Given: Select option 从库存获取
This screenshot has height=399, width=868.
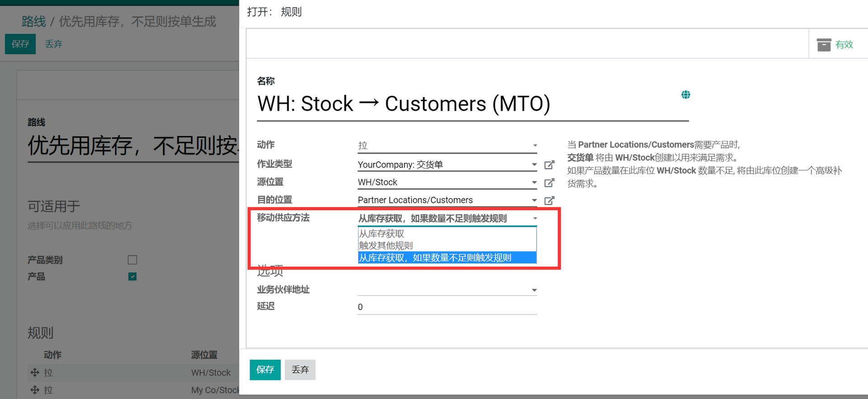Looking at the screenshot, I should pos(447,234).
